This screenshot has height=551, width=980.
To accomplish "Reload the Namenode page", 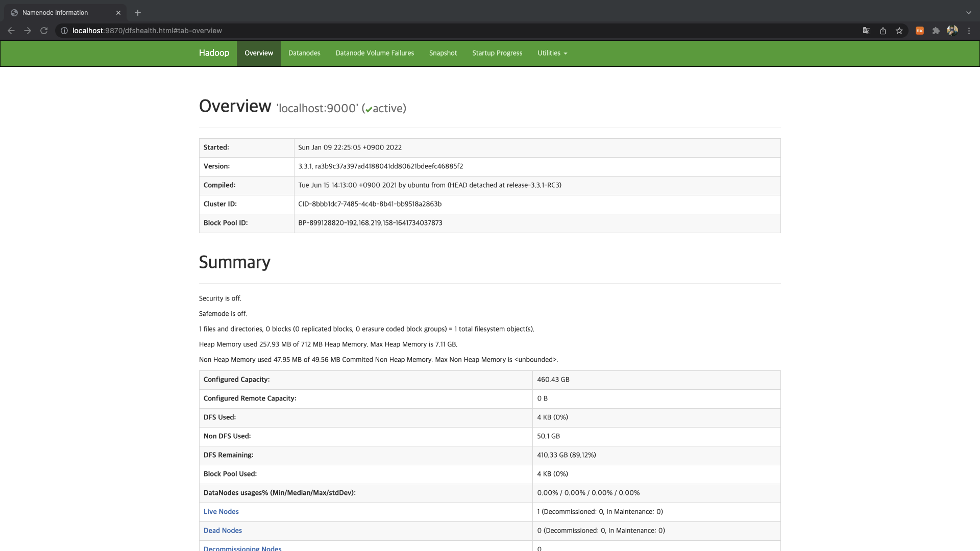I will pyautogui.click(x=44, y=31).
